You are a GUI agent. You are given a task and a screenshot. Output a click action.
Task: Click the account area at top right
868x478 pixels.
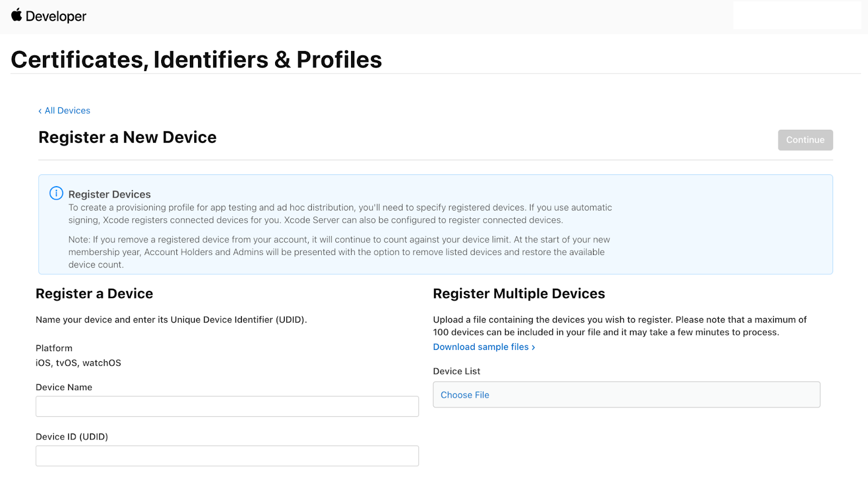click(796, 15)
